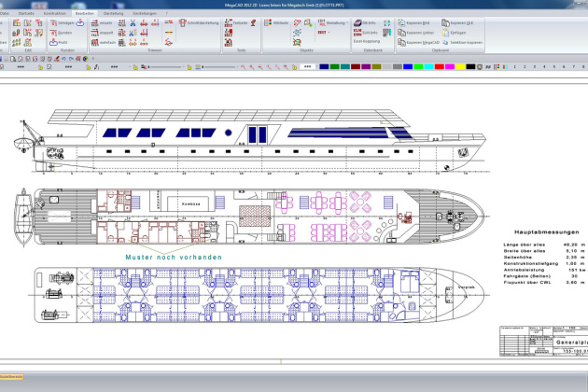588x392 pixels.
Task: Pick the 'mehrfach' multiple trim tool
Action: (104, 42)
